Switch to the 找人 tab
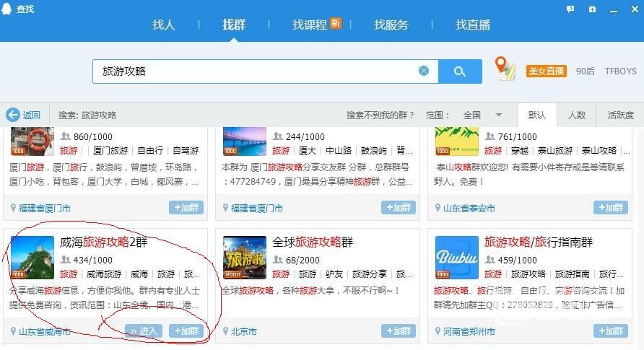Image resolution: width=644 pixels, height=350 pixels. pyautogui.click(x=164, y=25)
